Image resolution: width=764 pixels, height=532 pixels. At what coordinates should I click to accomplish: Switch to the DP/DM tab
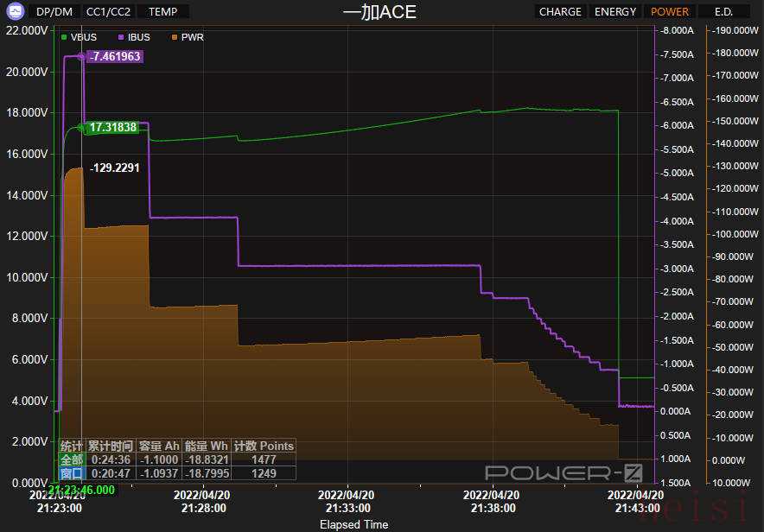click(54, 12)
